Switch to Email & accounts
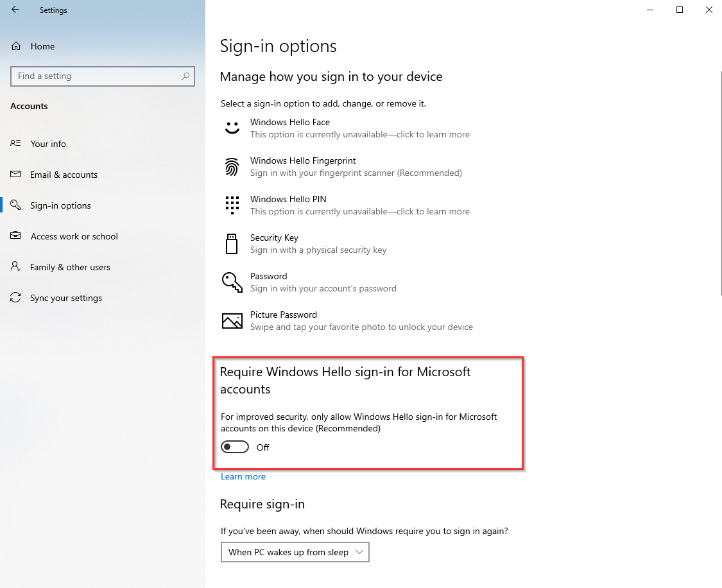 pyautogui.click(x=64, y=175)
